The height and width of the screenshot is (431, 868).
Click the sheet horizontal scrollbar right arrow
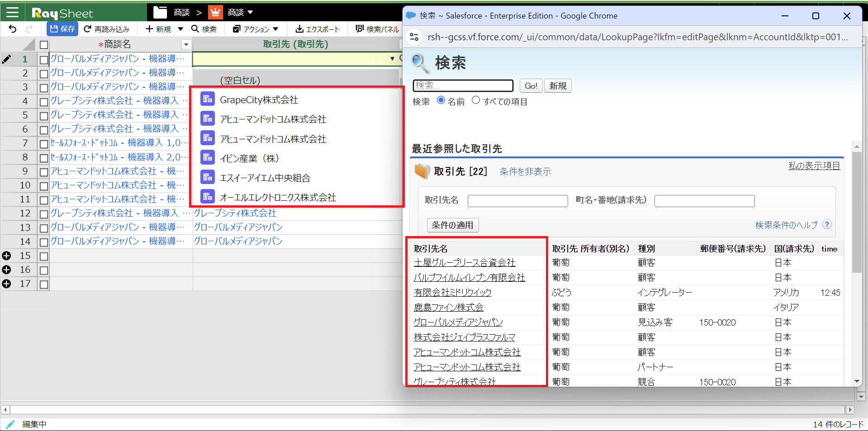(x=850, y=410)
